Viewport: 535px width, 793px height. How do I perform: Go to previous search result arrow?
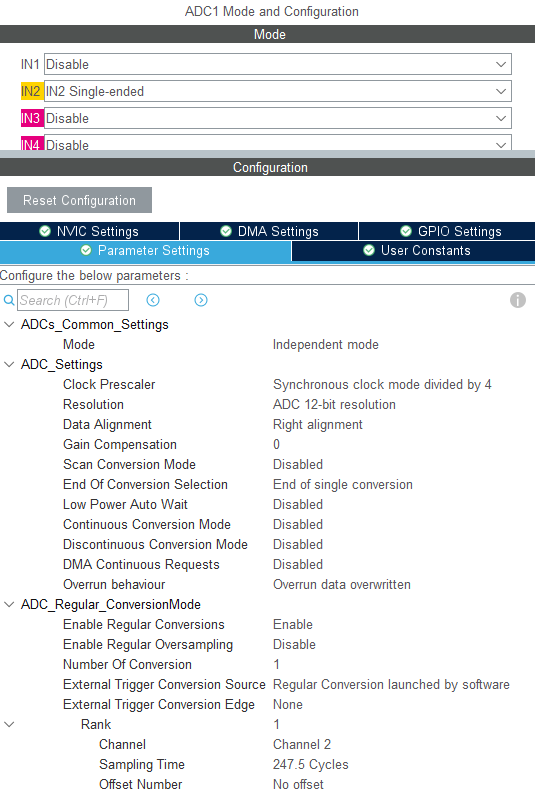[x=153, y=300]
